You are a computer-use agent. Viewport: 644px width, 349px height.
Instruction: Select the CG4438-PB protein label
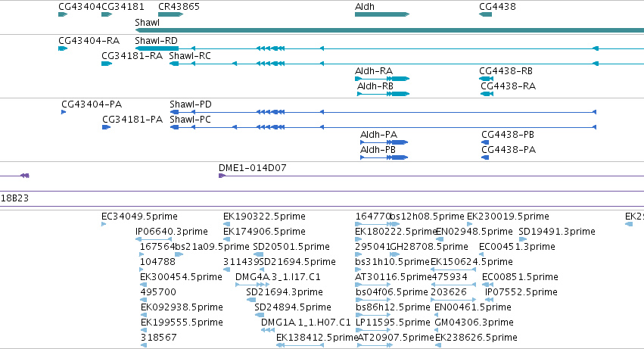508,135
